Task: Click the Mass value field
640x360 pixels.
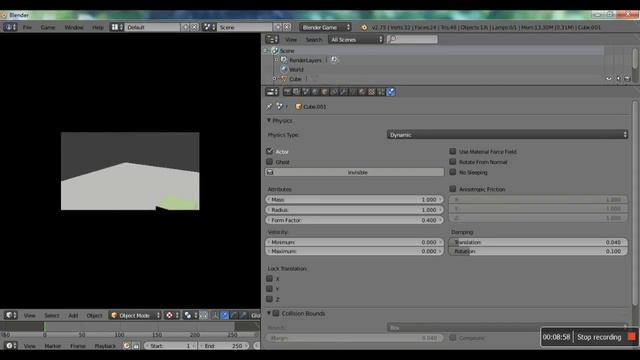Action: (x=354, y=199)
